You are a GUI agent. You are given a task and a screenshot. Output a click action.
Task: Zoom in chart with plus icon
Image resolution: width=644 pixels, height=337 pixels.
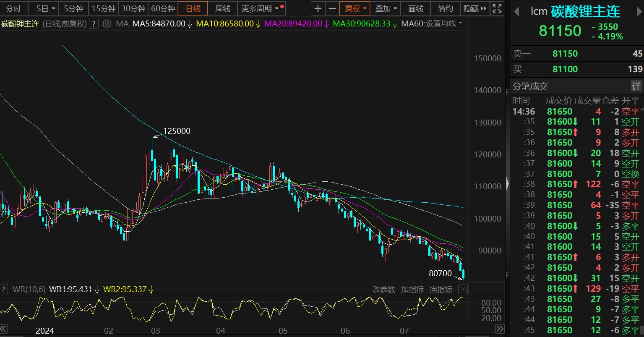tap(318, 8)
